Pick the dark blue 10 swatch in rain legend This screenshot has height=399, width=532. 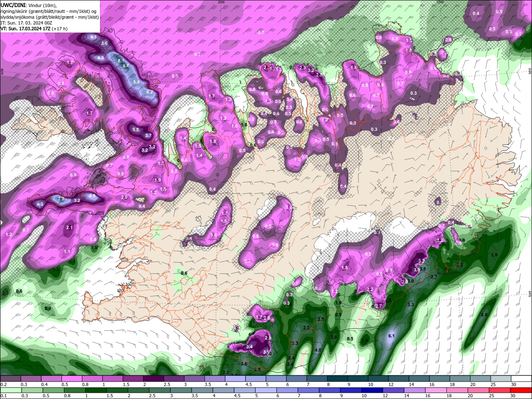click(x=372, y=390)
